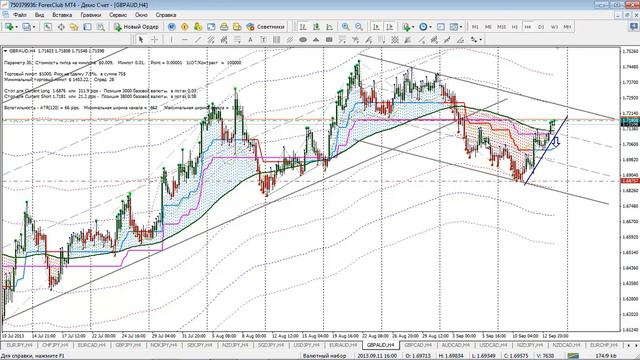Expand the New Chart dropdown arrow
The width and height of the screenshot is (640, 360).
pyautogui.click(x=16, y=27)
